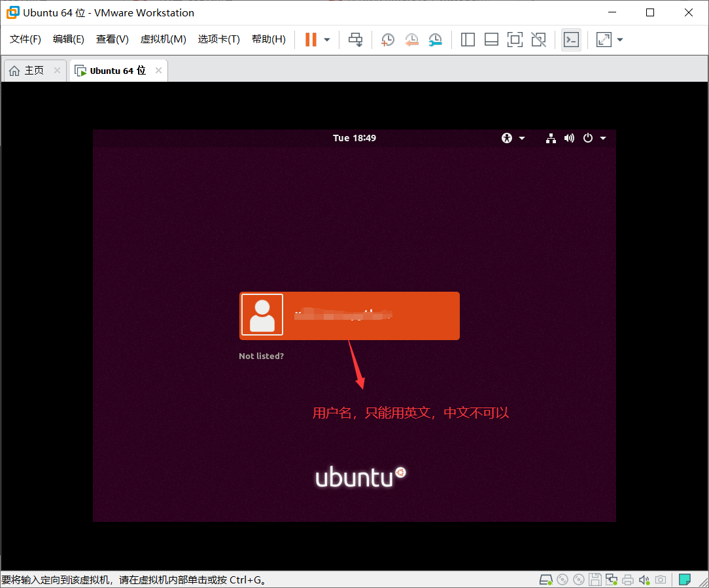This screenshot has height=588, width=709.
Task: Open the 虚拟机(M) menu
Action: point(164,39)
